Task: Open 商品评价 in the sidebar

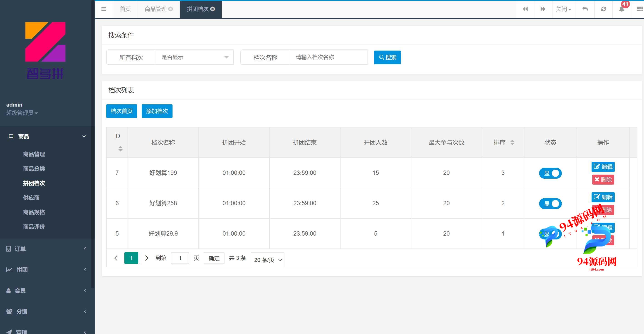Action: point(34,227)
